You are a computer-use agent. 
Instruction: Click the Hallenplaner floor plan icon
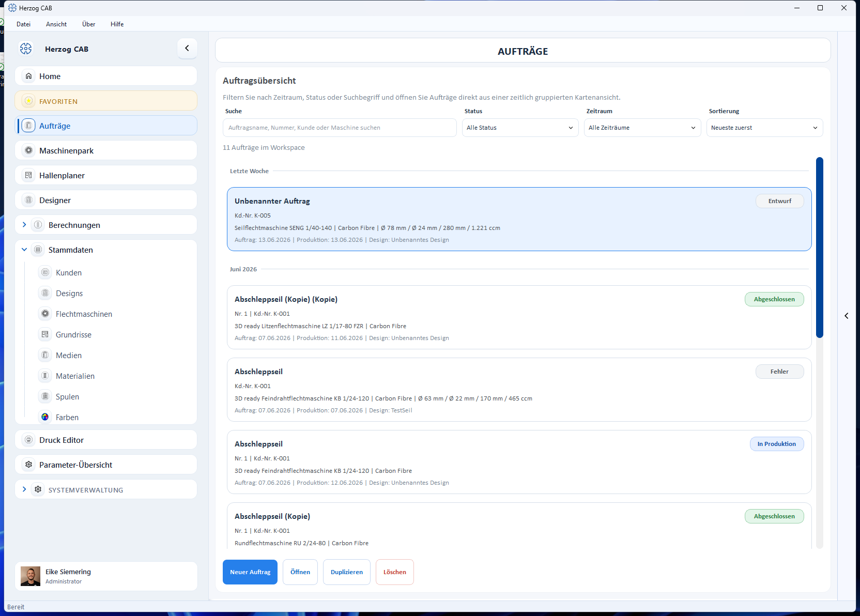tap(29, 175)
